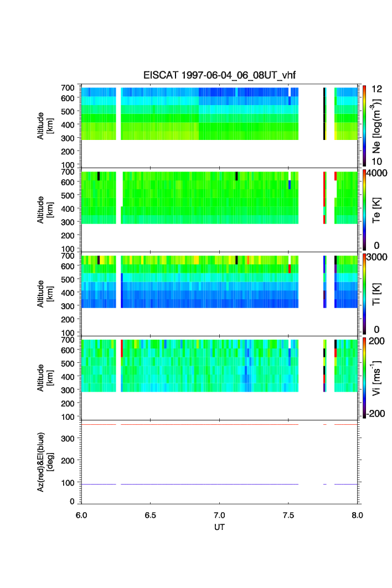Click the Altitude [km] label of top panel

[45, 126]
